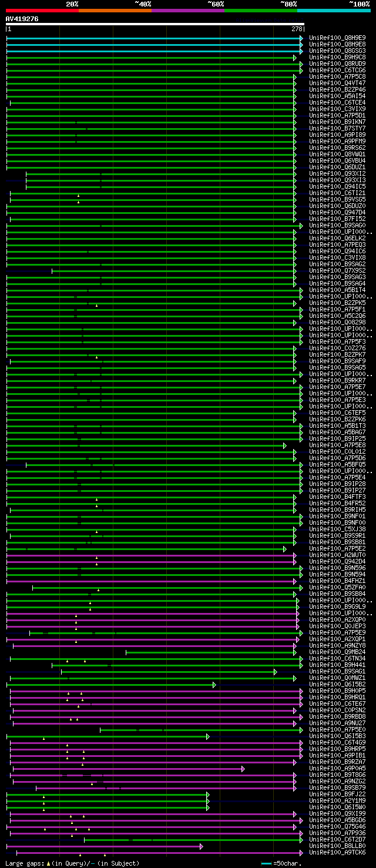Screen dimensions: 376x868
Task: Select hit label UniRef100_A9P0A5
Action: [x=337, y=768]
